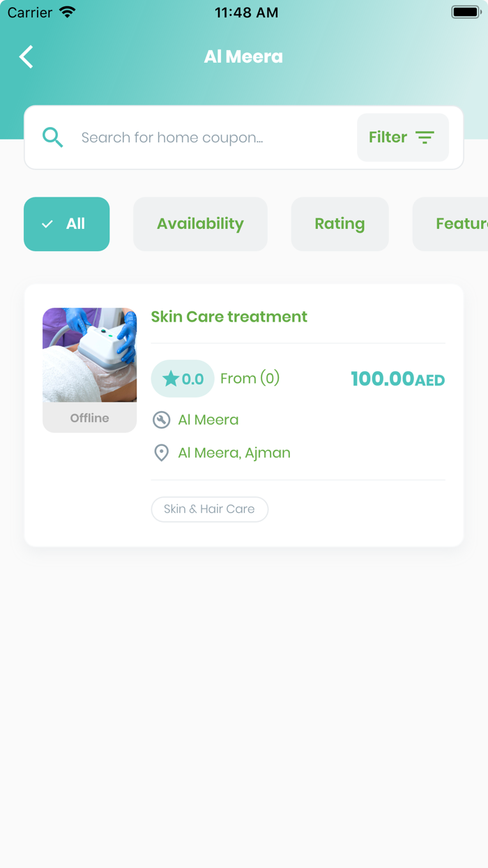Click the Skin Care treatment thumbnail image

pos(89,354)
